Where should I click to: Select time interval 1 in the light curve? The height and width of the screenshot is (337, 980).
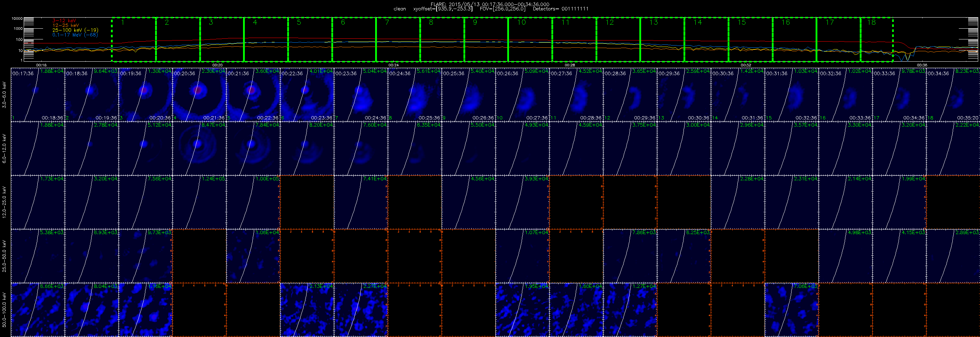coord(134,39)
